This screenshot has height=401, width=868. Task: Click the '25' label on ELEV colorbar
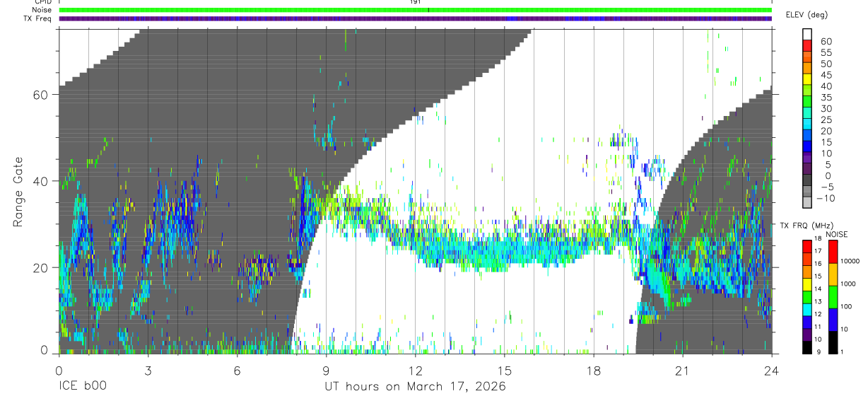(x=826, y=120)
